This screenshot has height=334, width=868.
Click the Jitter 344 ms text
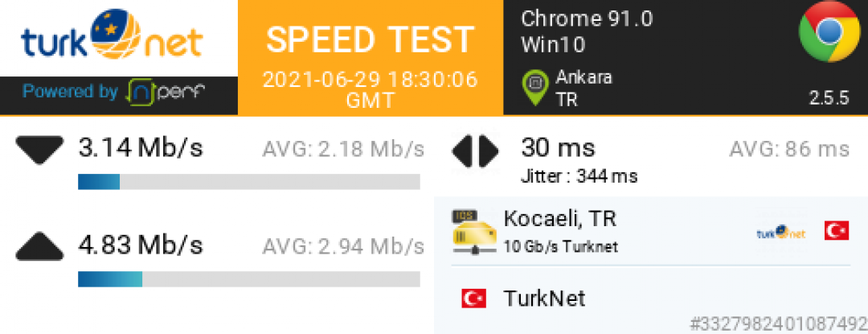click(x=579, y=175)
